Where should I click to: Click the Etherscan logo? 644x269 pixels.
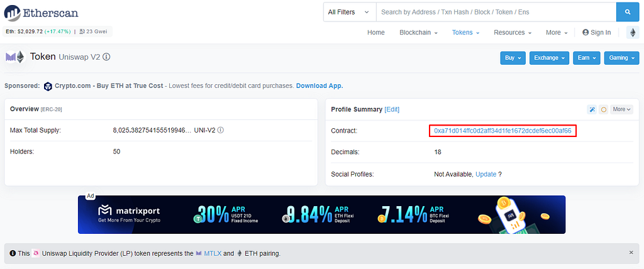(x=41, y=13)
